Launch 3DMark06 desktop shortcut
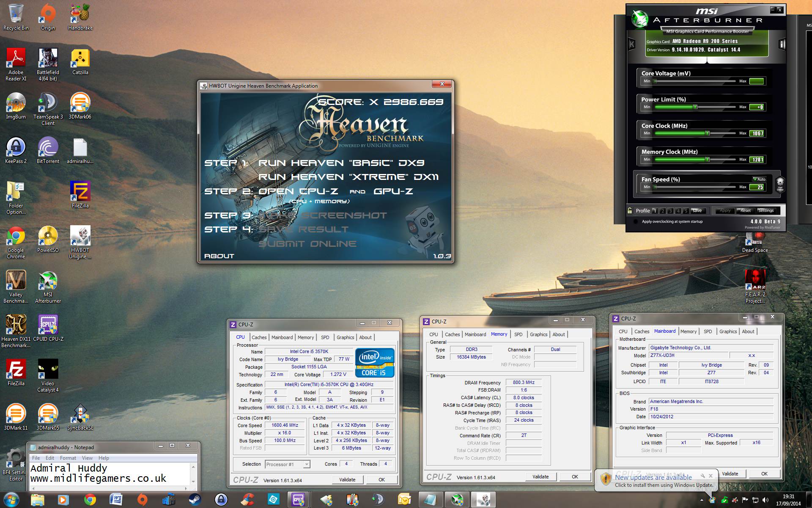Image resolution: width=812 pixels, height=508 pixels. 80,106
